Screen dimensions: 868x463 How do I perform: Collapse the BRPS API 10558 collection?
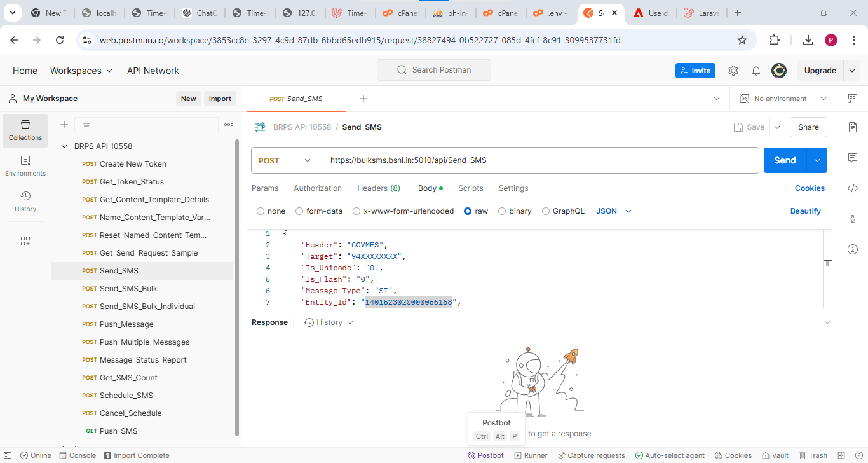[x=64, y=146]
